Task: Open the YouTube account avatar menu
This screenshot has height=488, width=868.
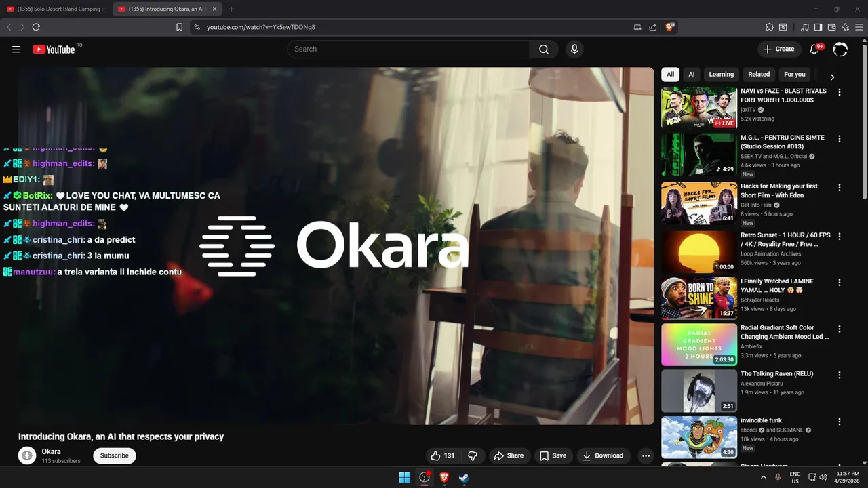Action: tap(840, 49)
